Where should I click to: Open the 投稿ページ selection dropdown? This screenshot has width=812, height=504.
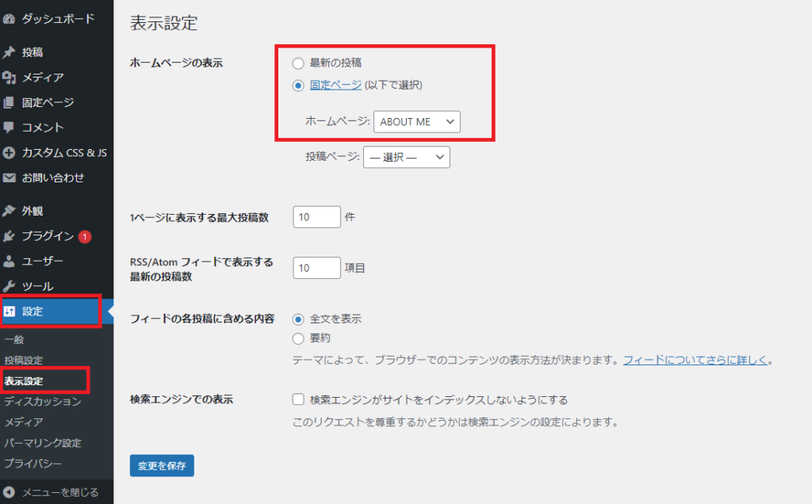tap(406, 157)
